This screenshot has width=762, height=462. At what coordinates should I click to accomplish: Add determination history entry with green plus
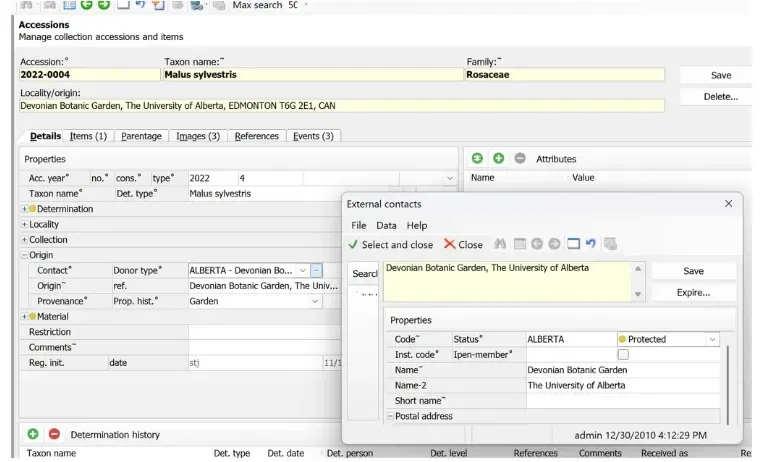[33, 434]
